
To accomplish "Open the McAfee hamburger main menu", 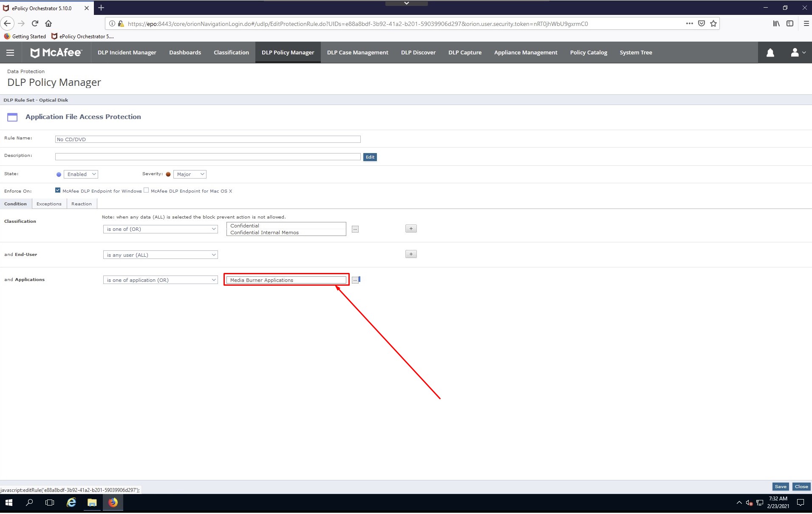I will [x=10, y=52].
